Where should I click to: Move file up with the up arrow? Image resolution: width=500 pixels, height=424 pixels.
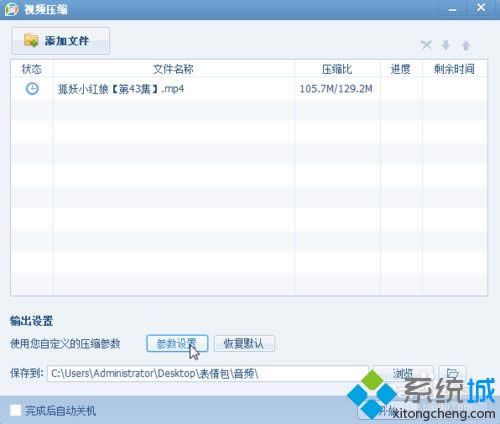tap(466, 45)
